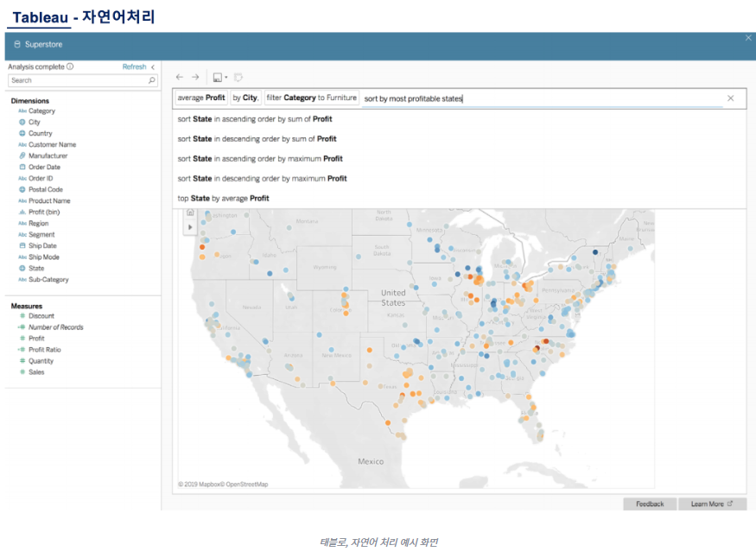
Task: Click the Learn More button
Action: (x=712, y=504)
